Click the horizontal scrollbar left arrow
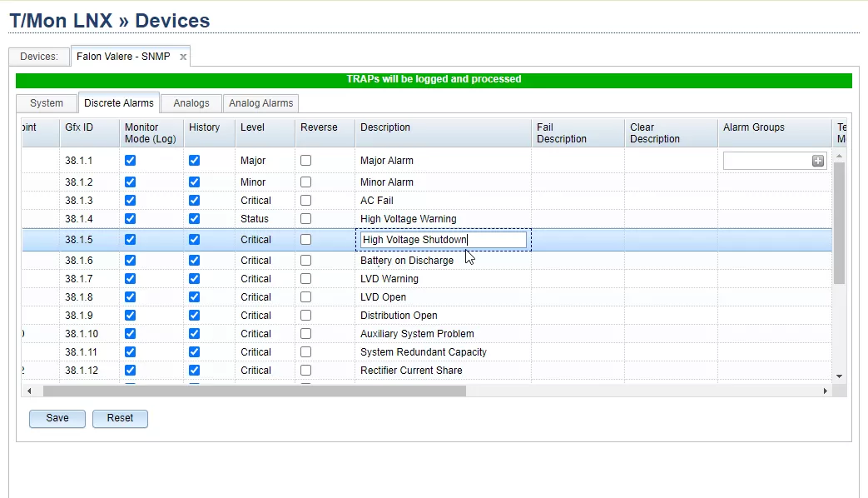 [x=29, y=391]
